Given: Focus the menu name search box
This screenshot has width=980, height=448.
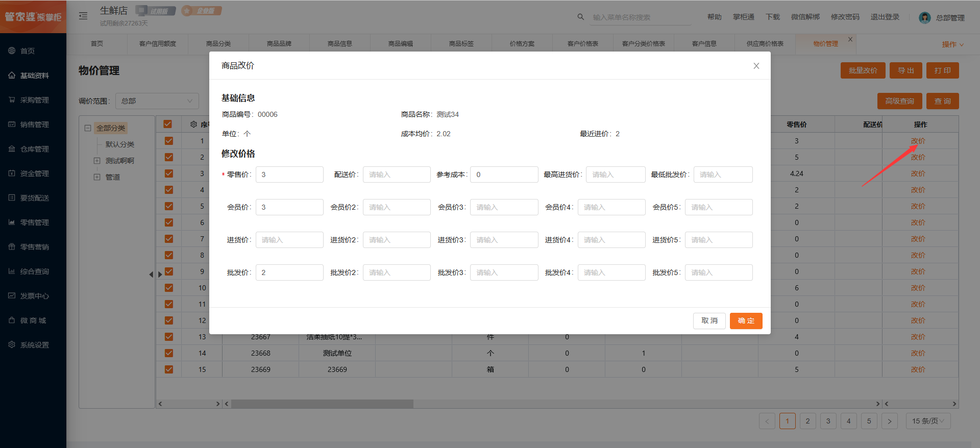Looking at the screenshot, I should click(641, 17).
